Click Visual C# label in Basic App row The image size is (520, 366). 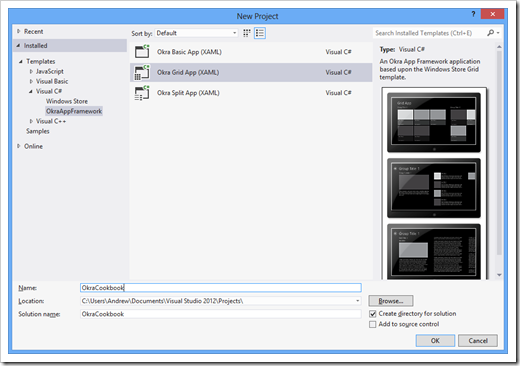338,52
